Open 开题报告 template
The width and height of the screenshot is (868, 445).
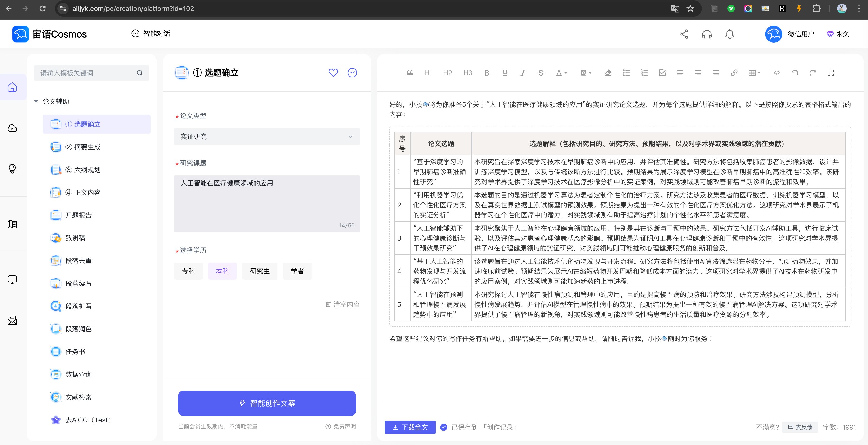(96, 215)
